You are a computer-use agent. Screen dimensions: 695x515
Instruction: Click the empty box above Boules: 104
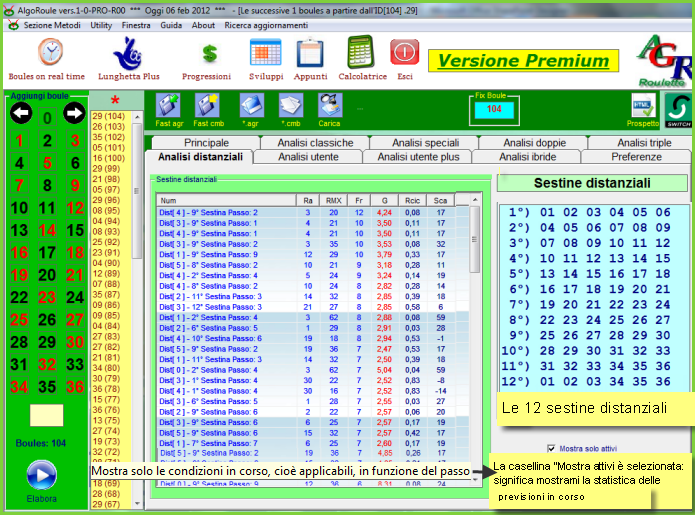[x=47, y=415]
